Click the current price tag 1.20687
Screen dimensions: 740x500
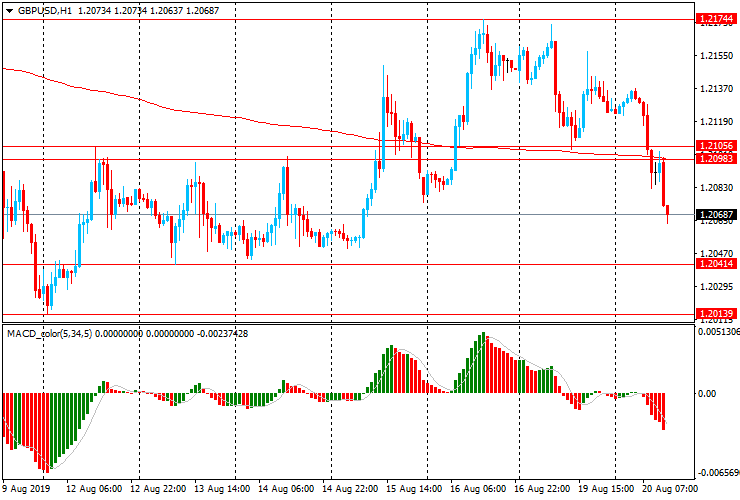717,215
